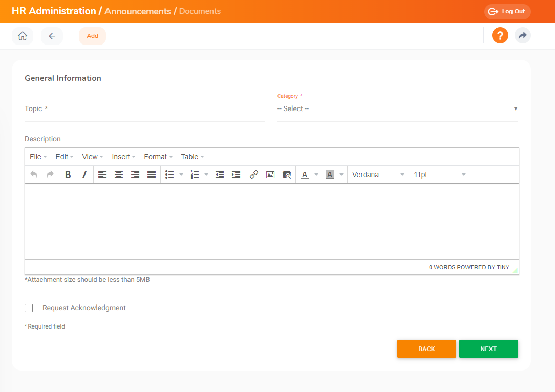Open the Insert menu
Viewport: 555px width, 392px height.
[x=123, y=157]
